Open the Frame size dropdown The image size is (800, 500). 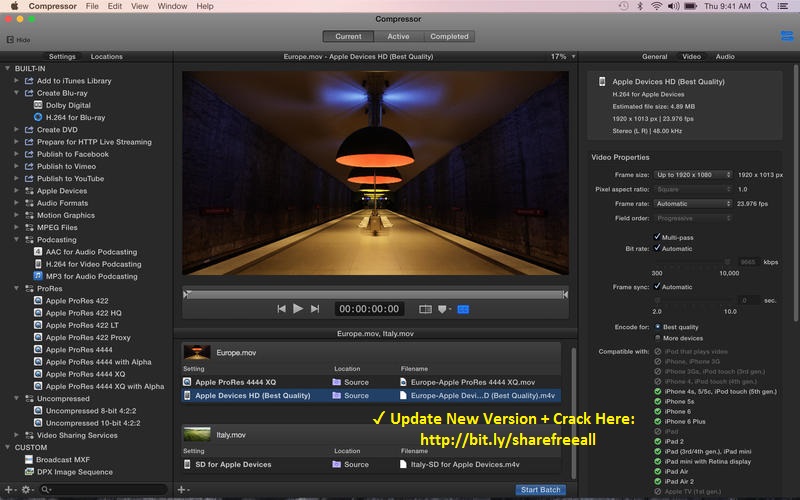coord(693,174)
